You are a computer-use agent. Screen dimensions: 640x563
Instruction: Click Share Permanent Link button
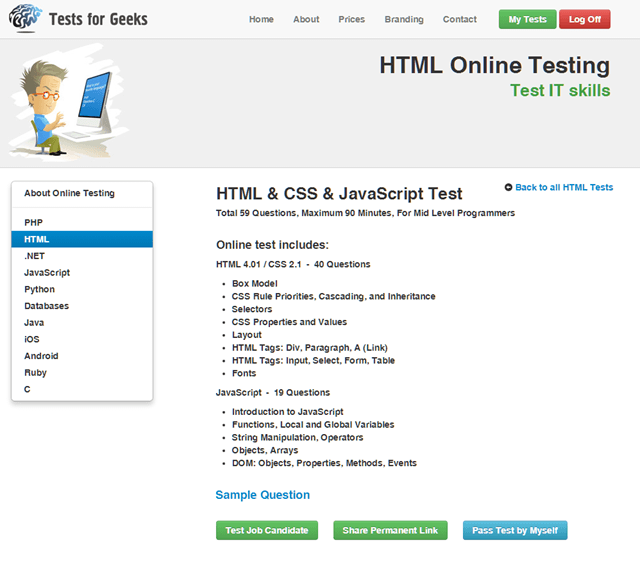point(390,530)
